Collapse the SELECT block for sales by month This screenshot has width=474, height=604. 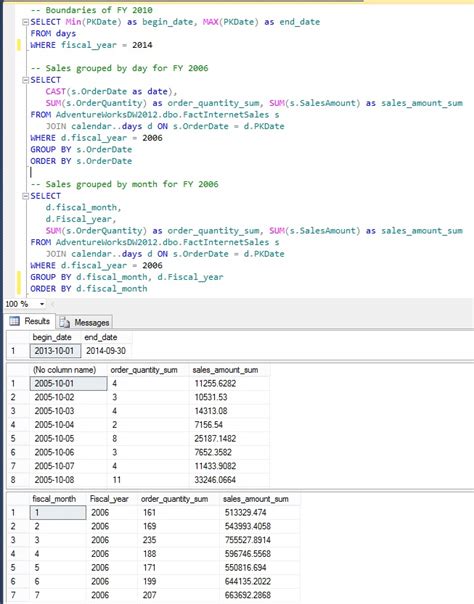click(25, 196)
